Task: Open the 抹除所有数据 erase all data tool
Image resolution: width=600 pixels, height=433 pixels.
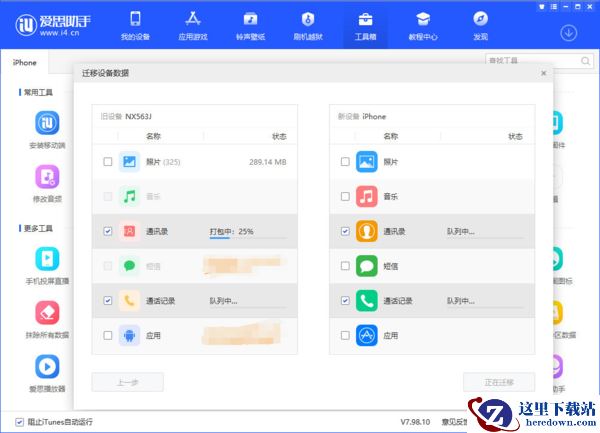Action: tap(47, 319)
